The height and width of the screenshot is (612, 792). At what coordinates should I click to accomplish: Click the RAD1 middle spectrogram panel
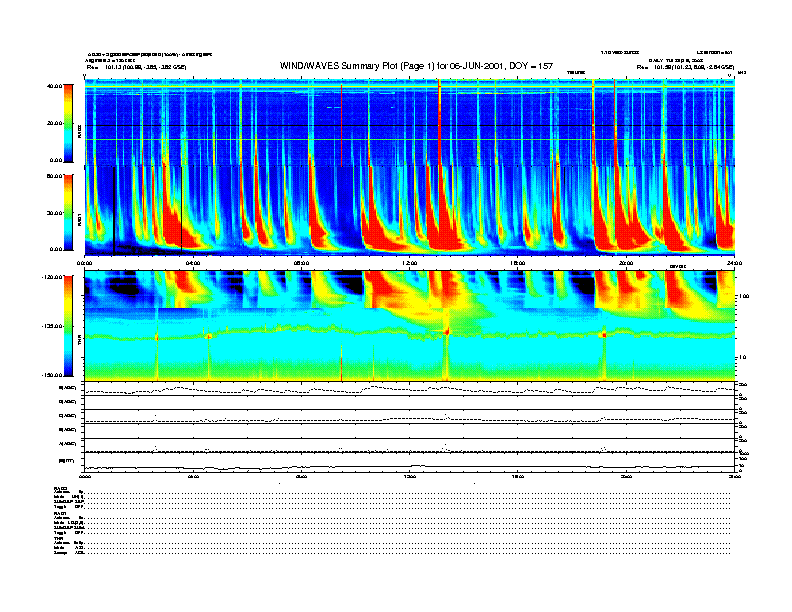click(409, 211)
